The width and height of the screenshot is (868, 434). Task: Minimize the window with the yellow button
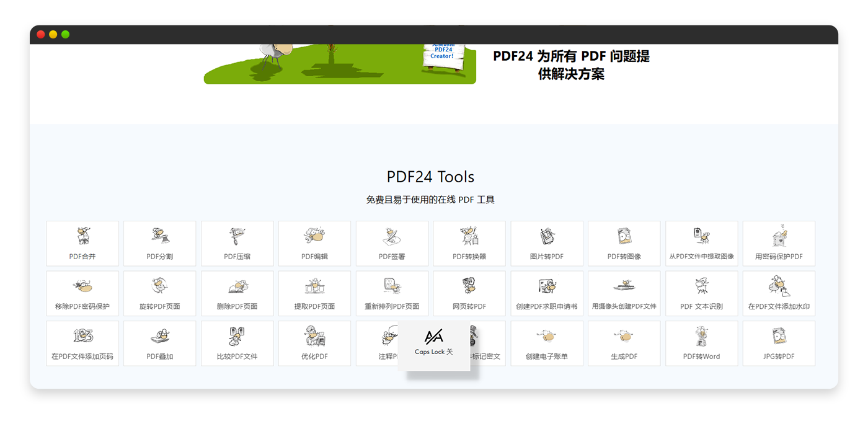(53, 35)
